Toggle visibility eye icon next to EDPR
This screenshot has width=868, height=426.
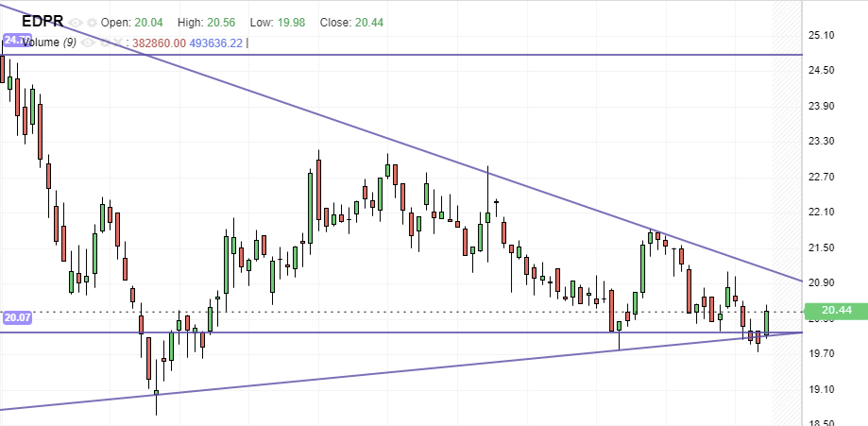pos(76,23)
